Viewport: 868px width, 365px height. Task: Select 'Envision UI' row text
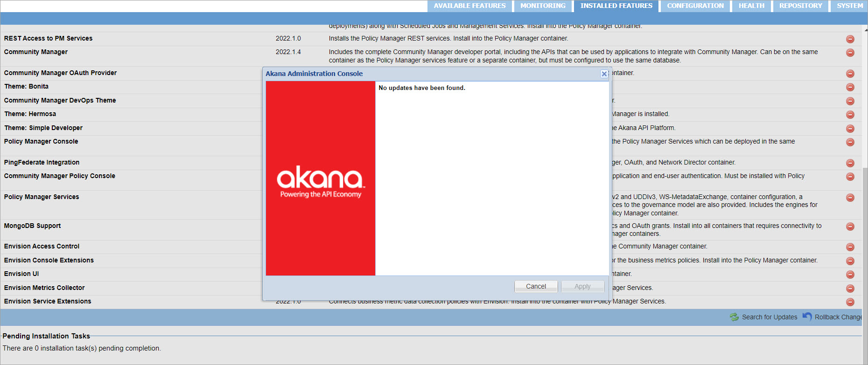(x=21, y=274)
